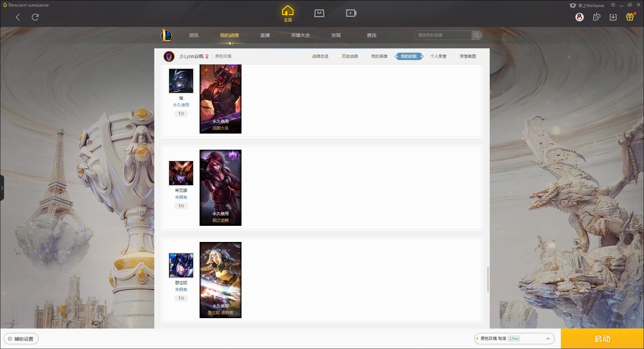Click the refresh icon

pyautogui.click(x=35, y=17)
